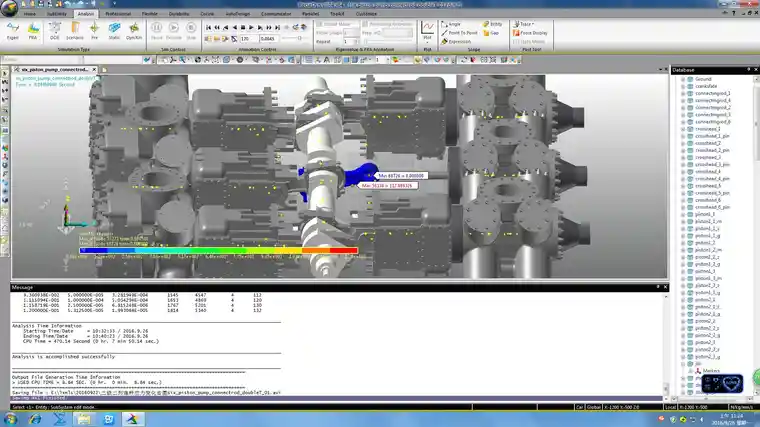Select the Gap scope tool

[491, 33]
